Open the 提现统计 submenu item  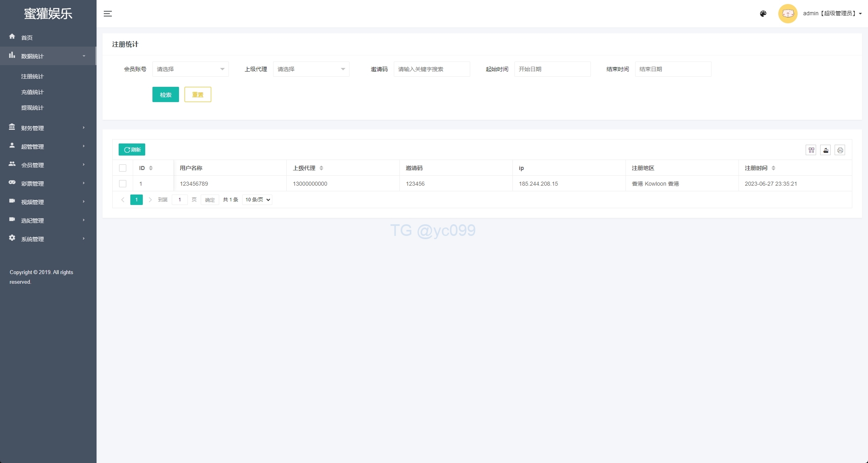pyautogui.click(x=32, y=108)
